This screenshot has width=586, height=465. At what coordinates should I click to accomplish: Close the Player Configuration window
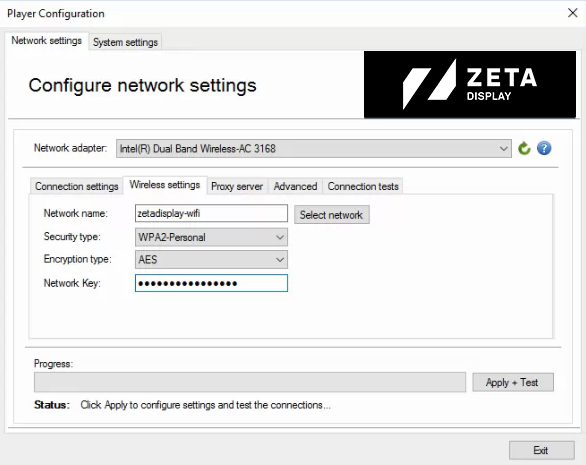click(572, 13)
